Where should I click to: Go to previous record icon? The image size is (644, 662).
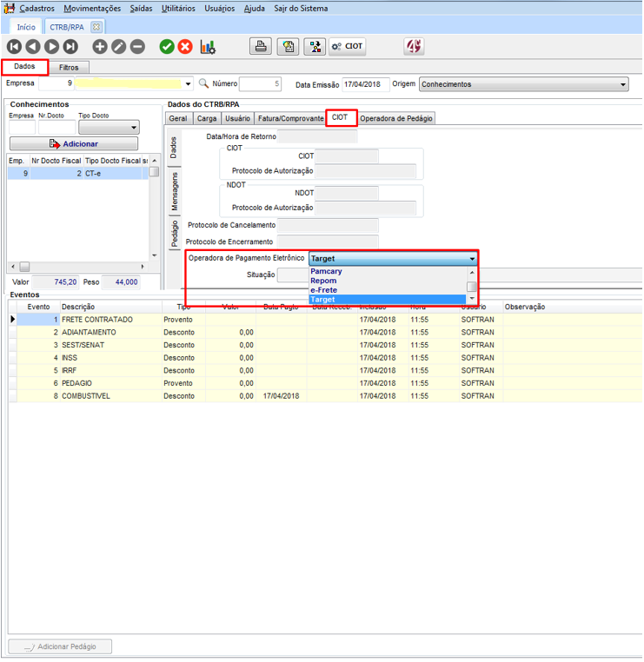click(33, 46)
